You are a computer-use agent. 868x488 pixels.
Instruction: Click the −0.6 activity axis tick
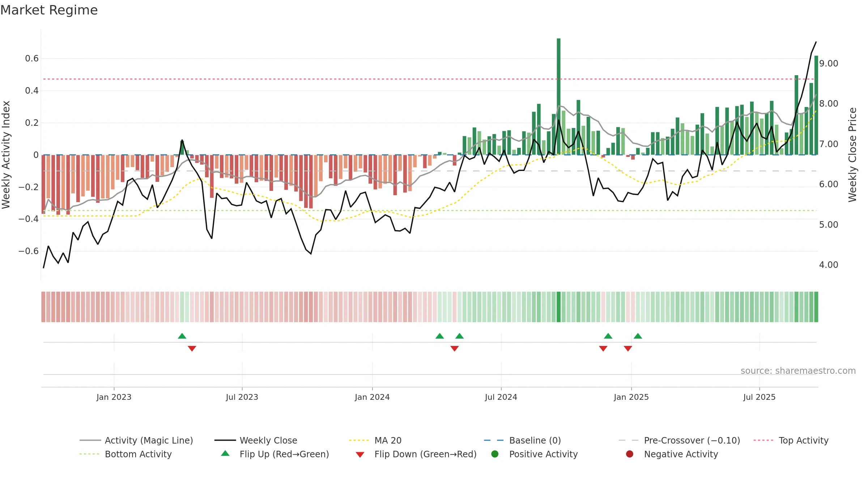click(x=28, y=251)
